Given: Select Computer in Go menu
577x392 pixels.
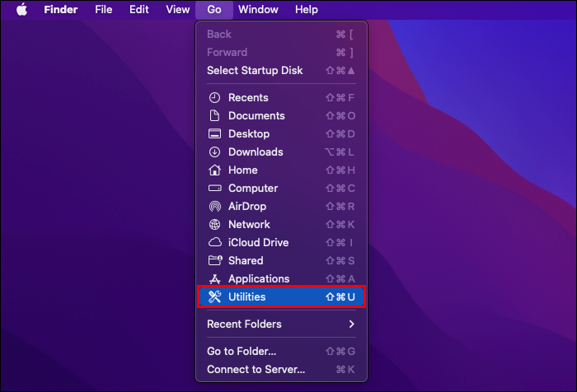Looking at the screenshot, I should (x=282, y=189).
